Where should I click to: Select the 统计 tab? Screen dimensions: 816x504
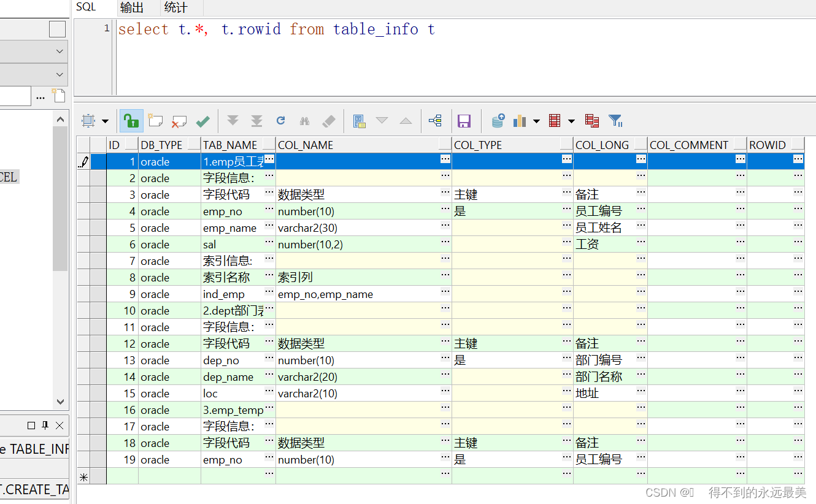click(175, 8)
